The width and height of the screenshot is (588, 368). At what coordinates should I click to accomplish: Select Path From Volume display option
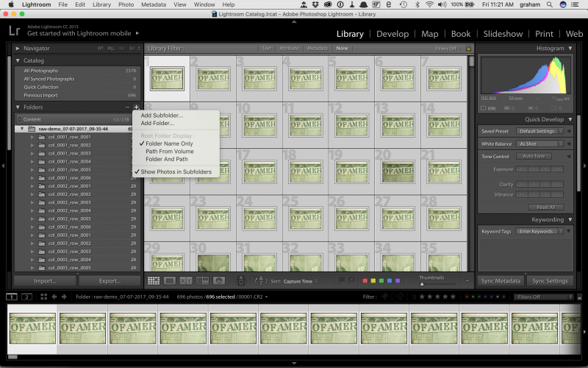click(169, 151)
